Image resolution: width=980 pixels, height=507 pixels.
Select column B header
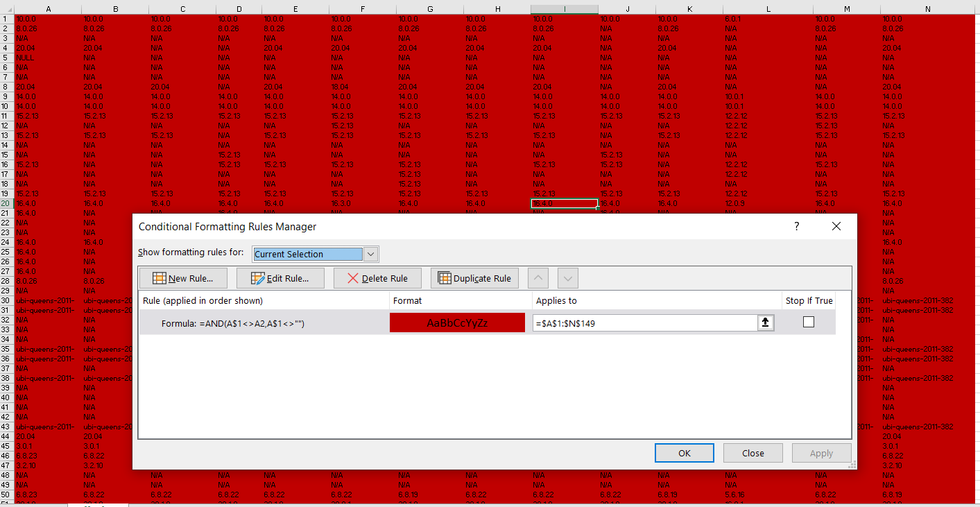(115, 9)
